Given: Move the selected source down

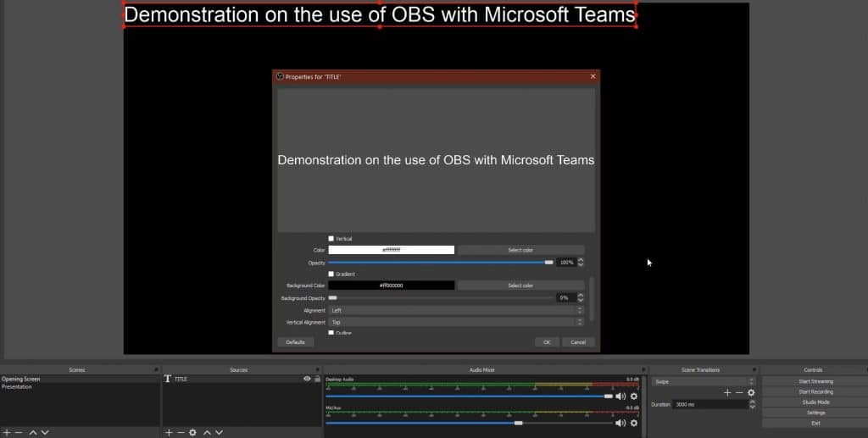Looking at the screenshot, I should point(220,432).
